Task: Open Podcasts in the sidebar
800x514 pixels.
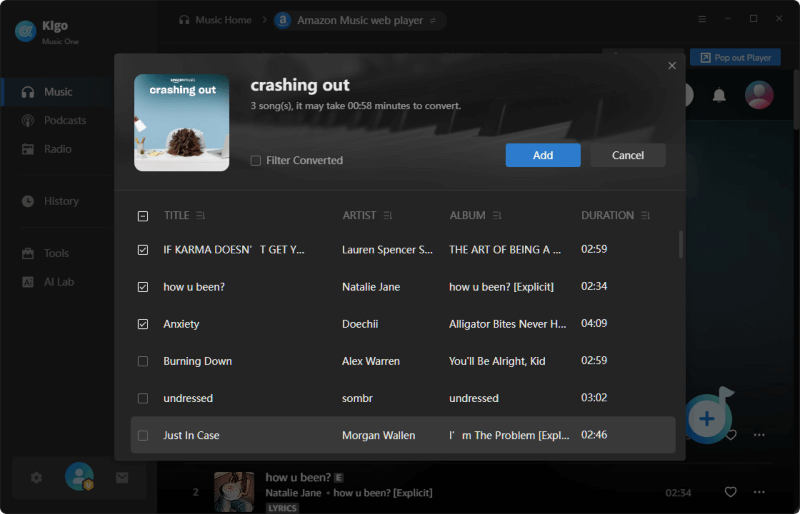Action: 65,120
